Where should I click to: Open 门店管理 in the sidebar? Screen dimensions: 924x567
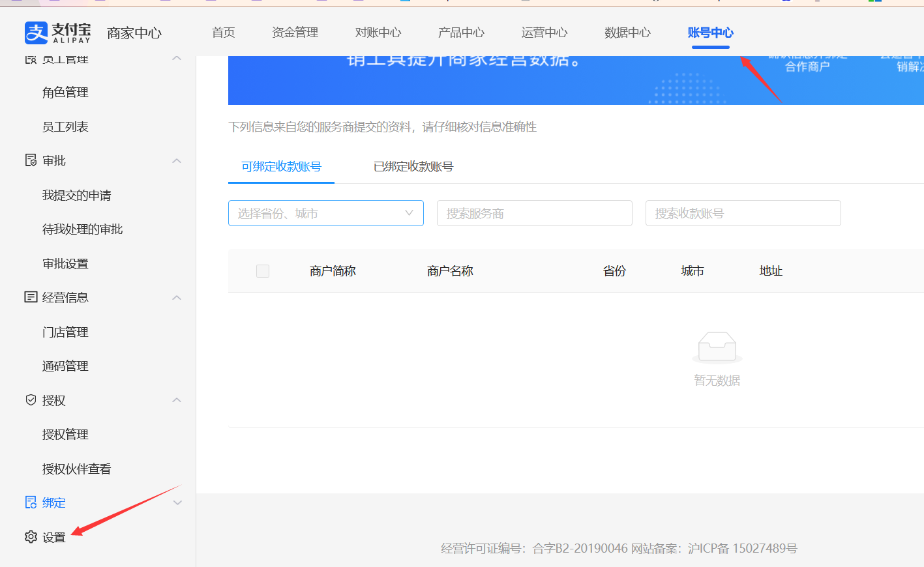click(x=65, y=332)
